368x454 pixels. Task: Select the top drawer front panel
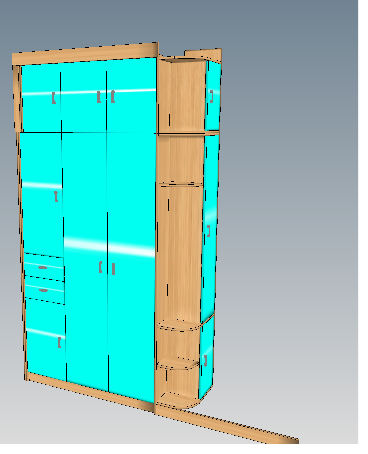[x=44, y=267]
